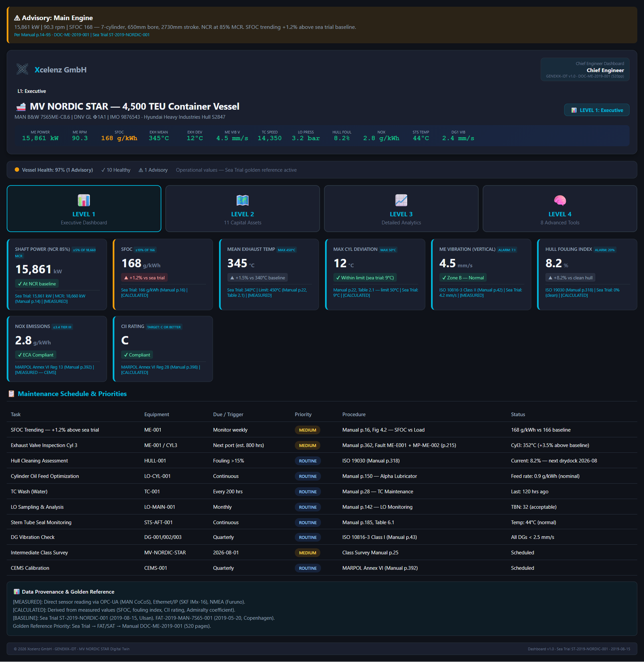Click the At NCR baseline status badge
The width and height of the screenshot is (644, 662).
pos(37,284)
